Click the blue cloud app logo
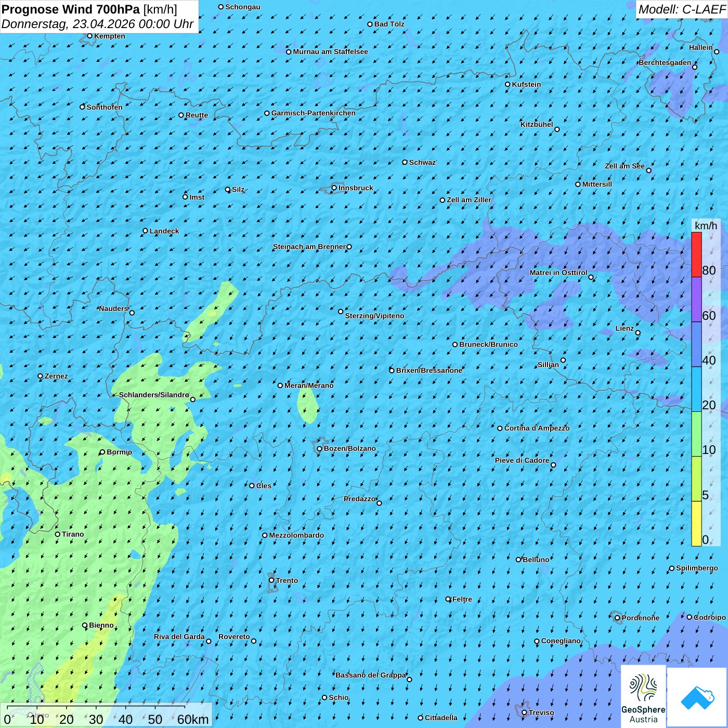Image resolution: width=728 pixels, height=728 pixels. click(697, 697)
